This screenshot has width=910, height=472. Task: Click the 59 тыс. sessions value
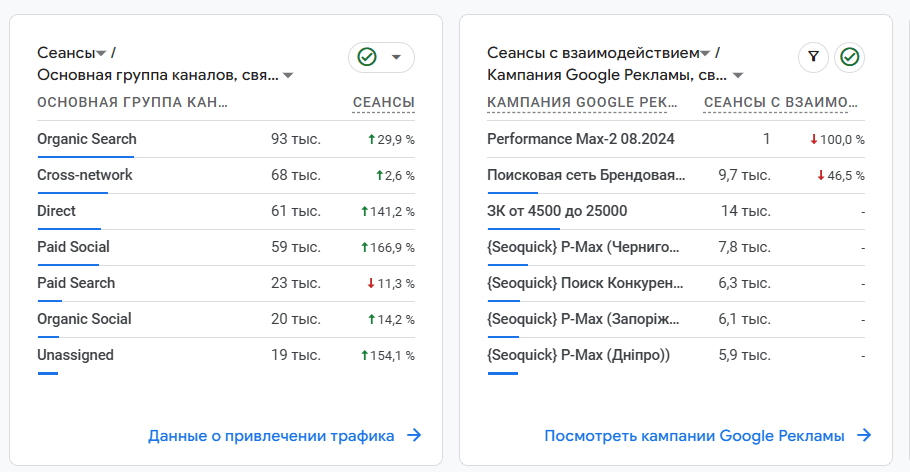[295, 247]
